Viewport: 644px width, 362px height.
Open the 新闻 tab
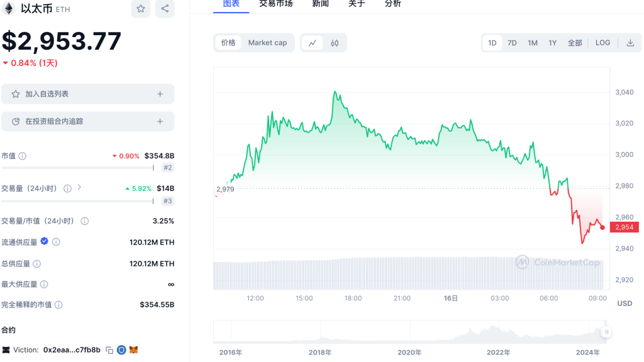pos(320,4)
